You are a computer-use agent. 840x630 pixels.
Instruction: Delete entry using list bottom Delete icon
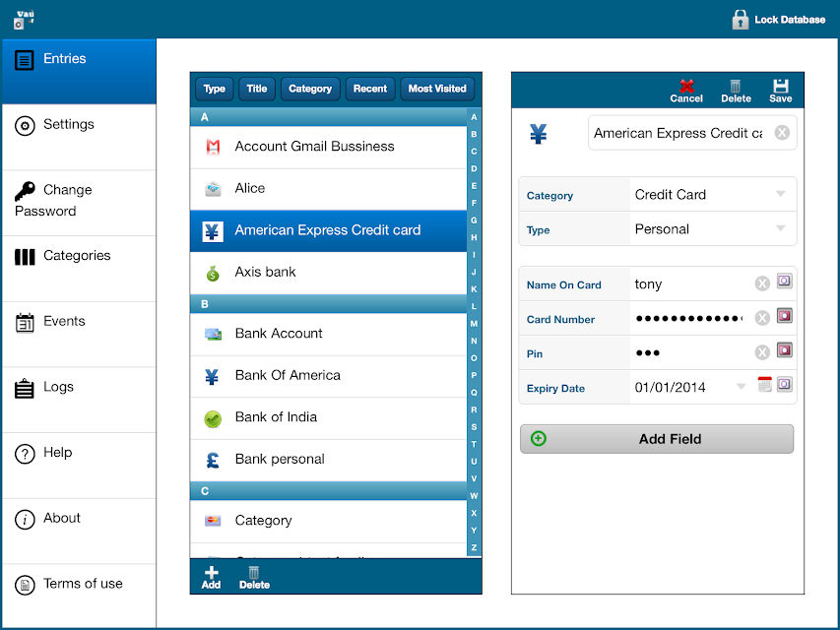(254, 578)
